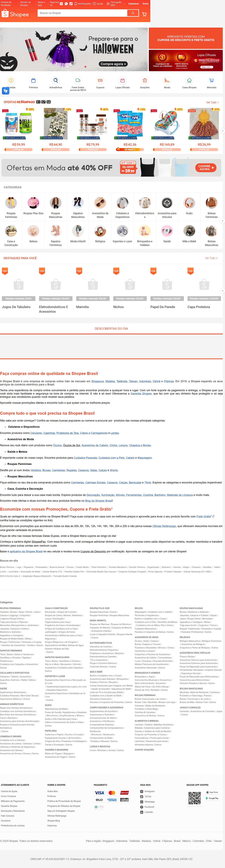The image size is (225, 868).
Task: Open Frete Grátis acima de R$10 shortcut
Action: click(78, 84)
